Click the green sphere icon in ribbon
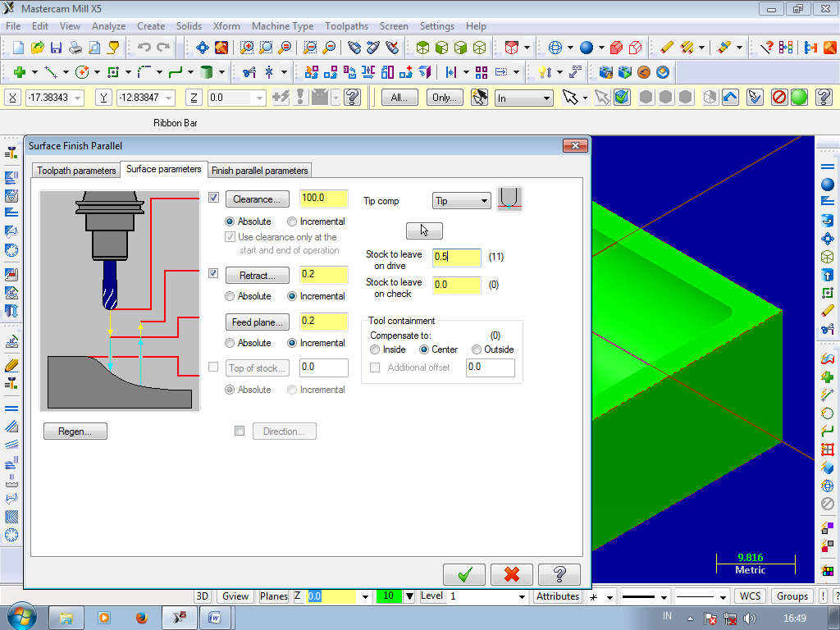 click(x=799, y=97)
